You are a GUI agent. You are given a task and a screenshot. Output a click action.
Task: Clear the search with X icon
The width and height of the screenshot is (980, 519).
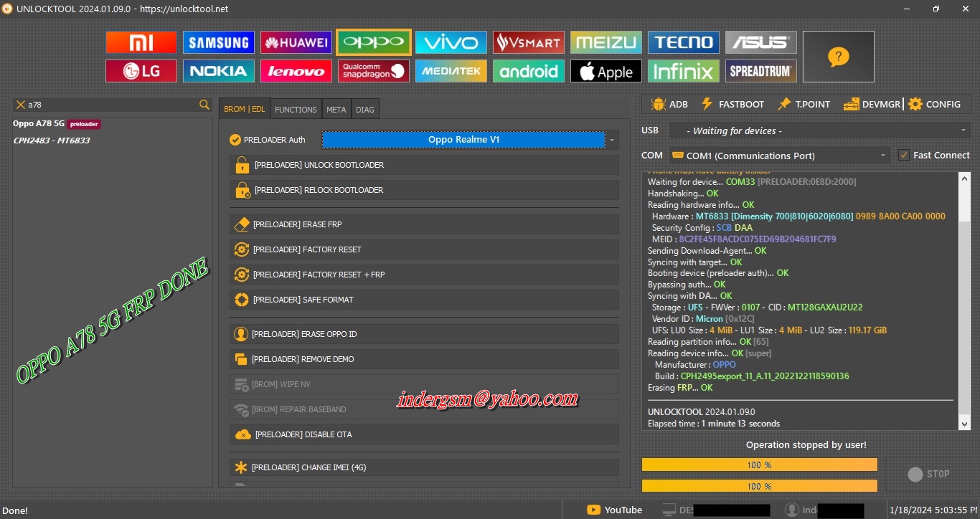pos(20,105)
